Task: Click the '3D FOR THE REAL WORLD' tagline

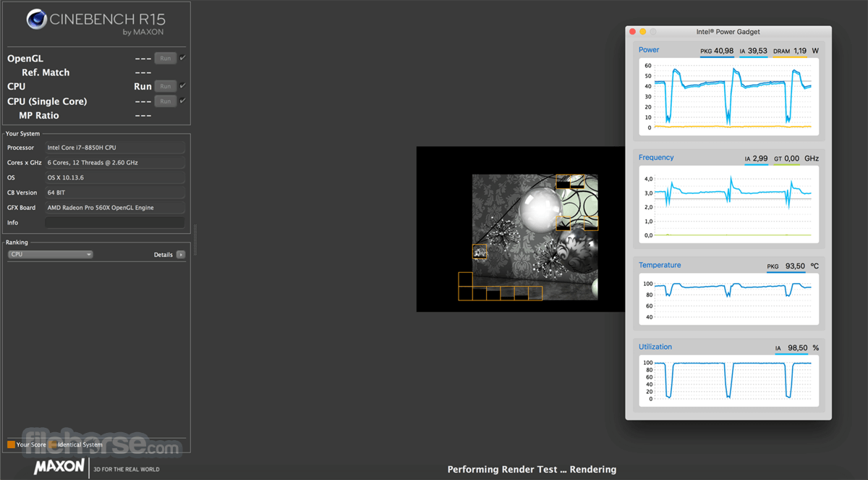Action: tap(127, 470)
